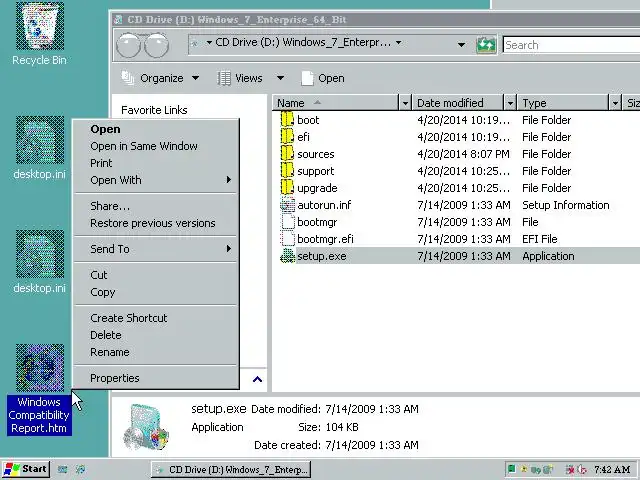640x480 pixels.
Task: Click the setup.exe application icon
Action: tap(287, 256)
